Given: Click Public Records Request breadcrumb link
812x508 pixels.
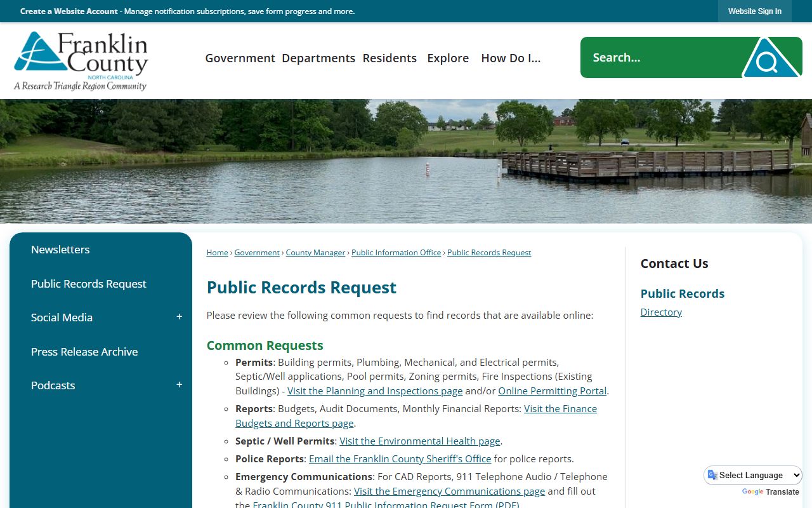Looking at the screenshot, I should coord(489,253).
